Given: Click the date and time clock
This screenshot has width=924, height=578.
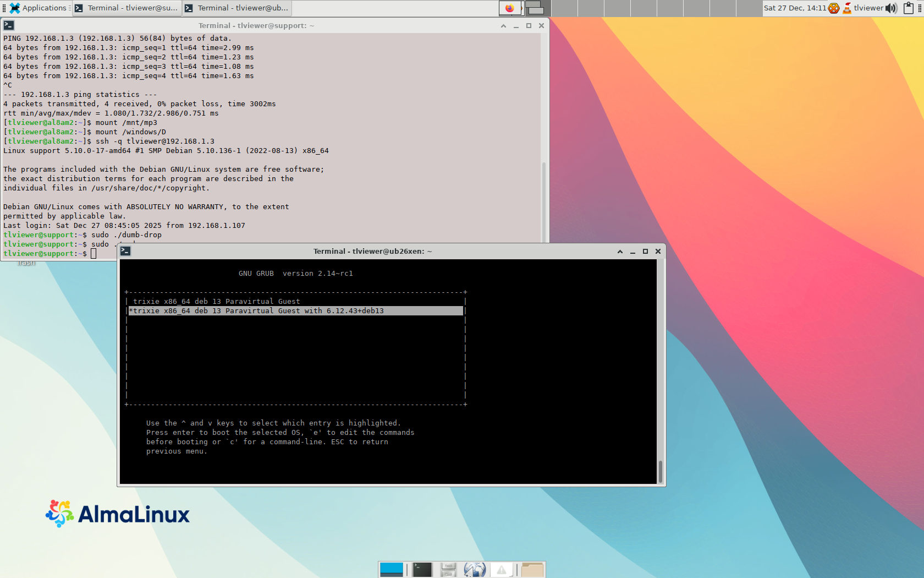Looking at the screenshot, I should [x=795, y=8].
